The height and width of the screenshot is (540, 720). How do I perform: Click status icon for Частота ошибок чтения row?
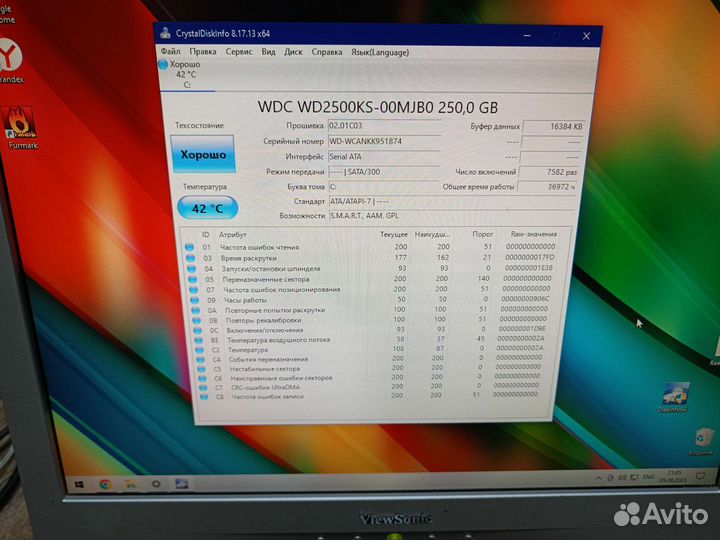189,247
